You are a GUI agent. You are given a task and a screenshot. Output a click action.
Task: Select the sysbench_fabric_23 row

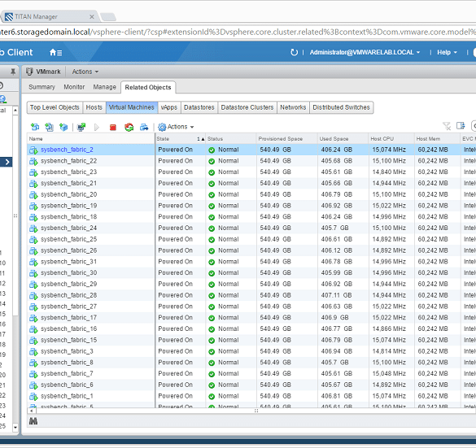(x=251, y=172)
